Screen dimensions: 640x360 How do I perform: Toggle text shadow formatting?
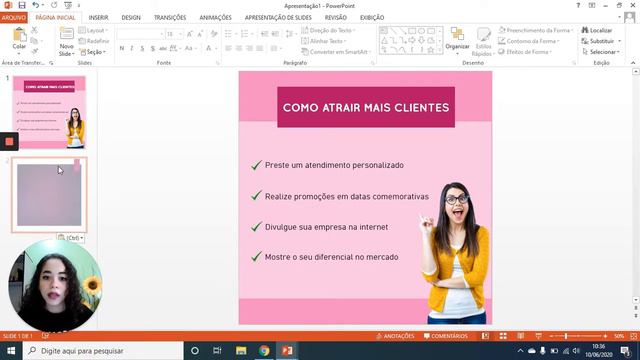(153, 48)
